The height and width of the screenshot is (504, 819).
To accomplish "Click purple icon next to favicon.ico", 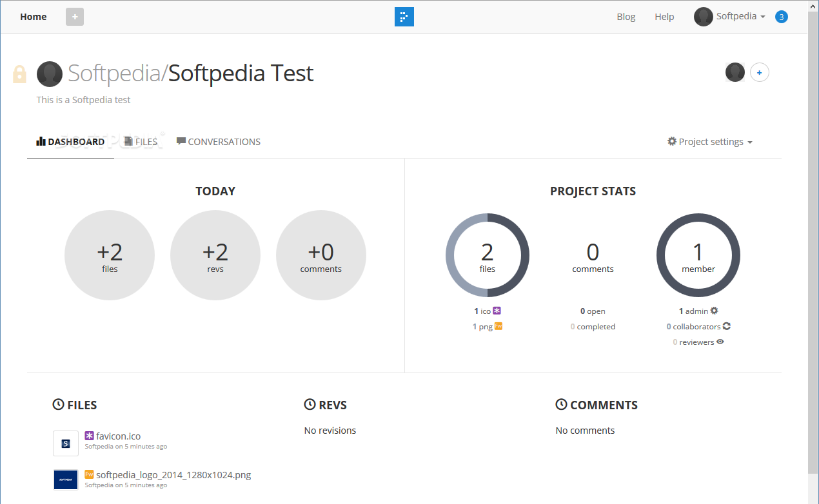I will 89,436.
